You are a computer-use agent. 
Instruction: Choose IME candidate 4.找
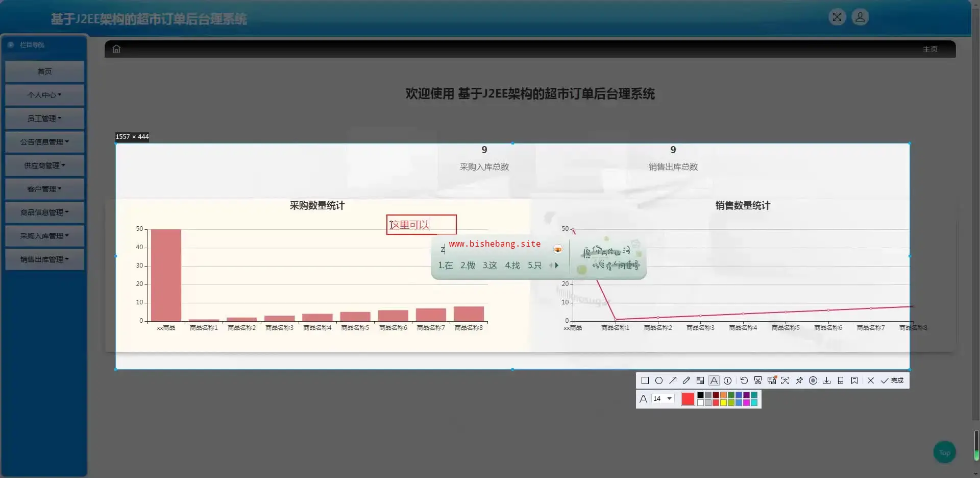(x=512, y=266)
